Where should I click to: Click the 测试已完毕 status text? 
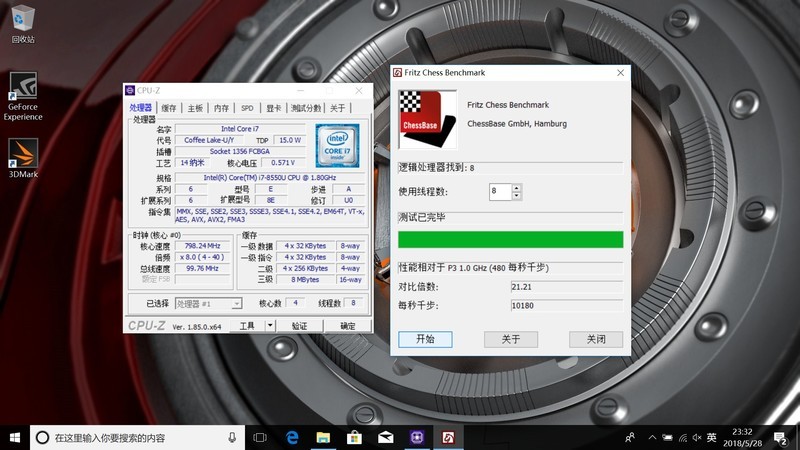(422, 217)
